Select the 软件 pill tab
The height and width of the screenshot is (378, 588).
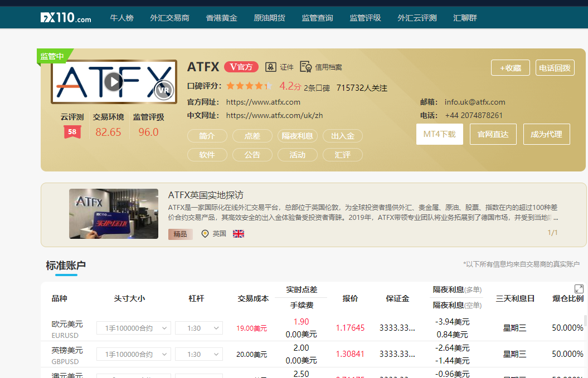point(207,155)
